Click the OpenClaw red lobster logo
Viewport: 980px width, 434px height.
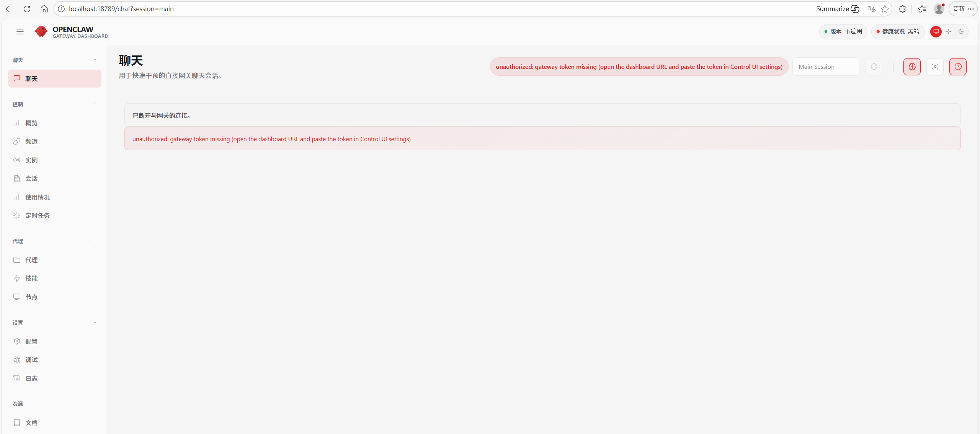click(41, 31)
